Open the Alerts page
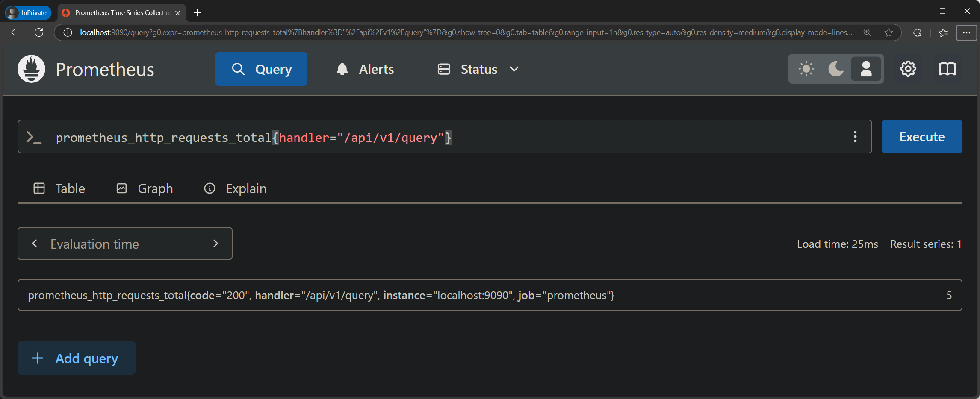 pyautogui.click(x=365, y=69)
